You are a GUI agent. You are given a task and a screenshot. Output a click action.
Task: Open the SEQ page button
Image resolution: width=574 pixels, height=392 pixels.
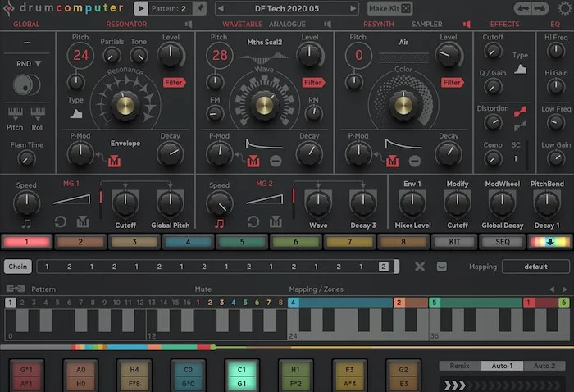(502, 242)
